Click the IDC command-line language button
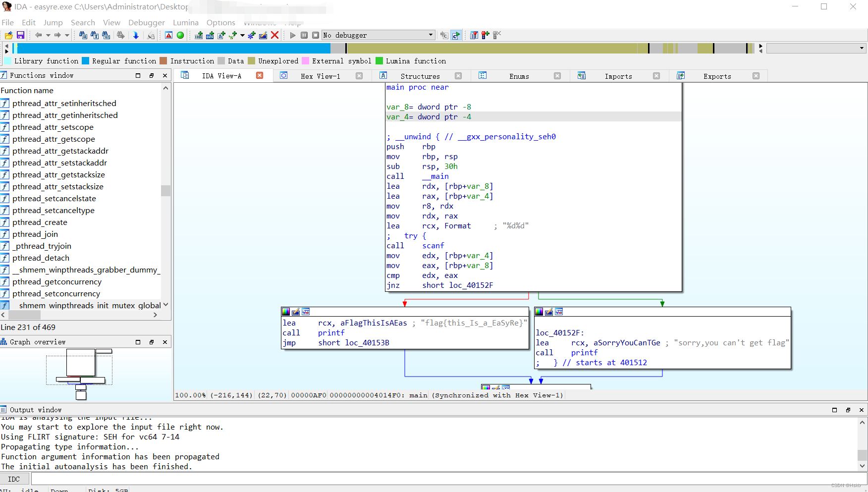The image size is (868, 492). [x=14, y=479]
